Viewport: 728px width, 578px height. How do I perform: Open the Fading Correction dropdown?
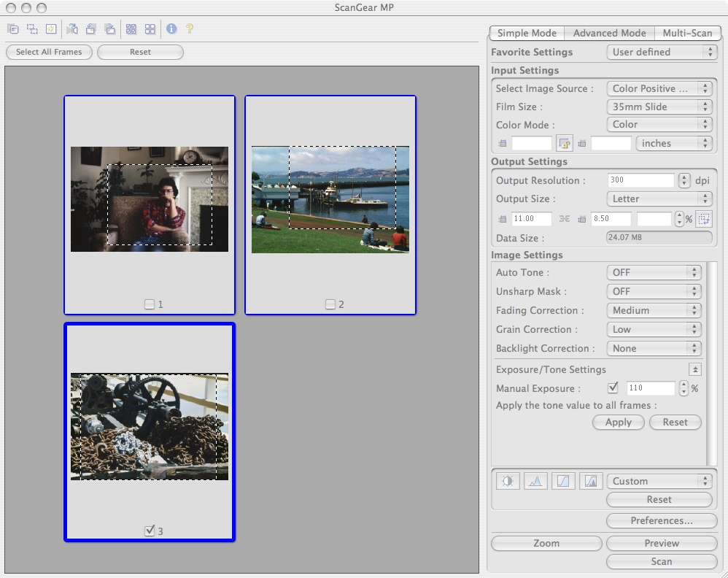(653, 310)
